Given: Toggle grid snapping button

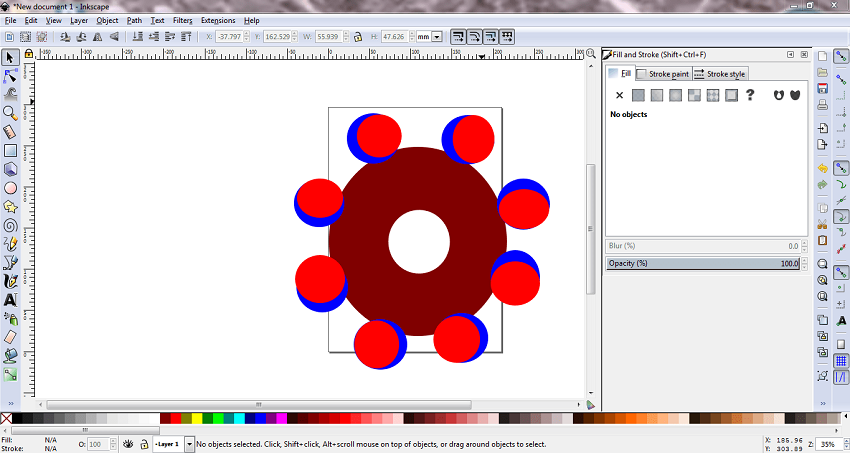Looking at the screenshot, I should pos(841,361).
